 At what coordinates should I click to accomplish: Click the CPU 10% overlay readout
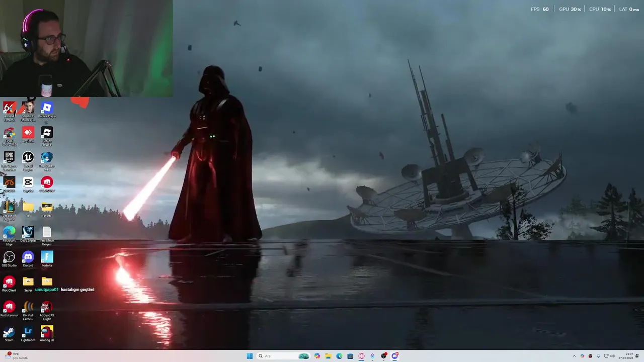tap(600, 9)
